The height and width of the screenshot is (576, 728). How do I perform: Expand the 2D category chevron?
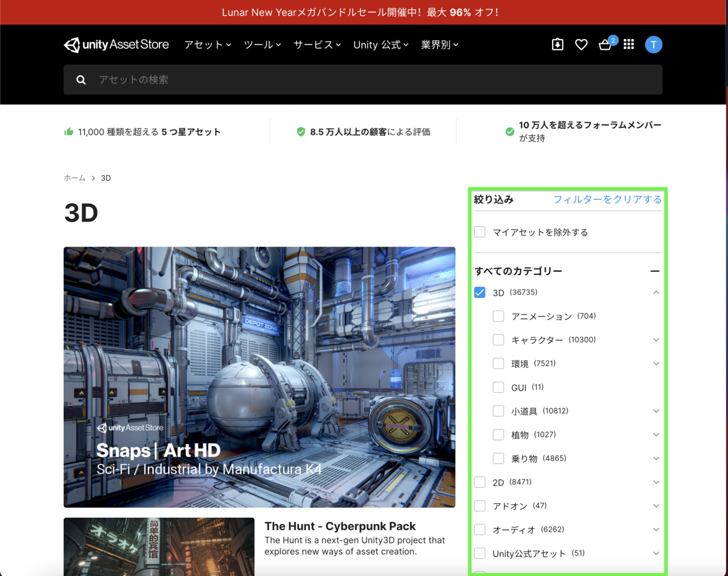pos(656,482)
